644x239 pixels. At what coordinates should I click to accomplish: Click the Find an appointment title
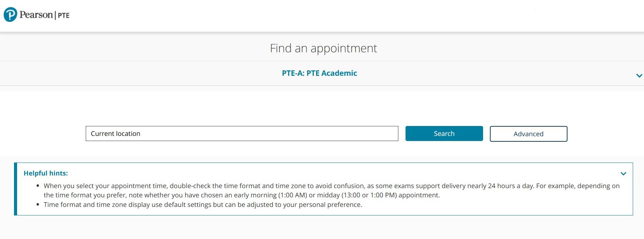(323, 48)
